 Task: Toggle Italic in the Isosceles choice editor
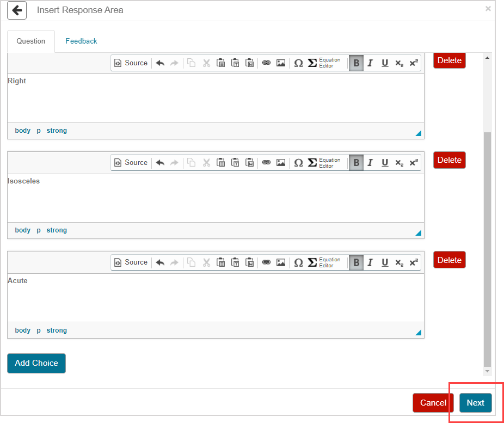[x=370, y=162]
